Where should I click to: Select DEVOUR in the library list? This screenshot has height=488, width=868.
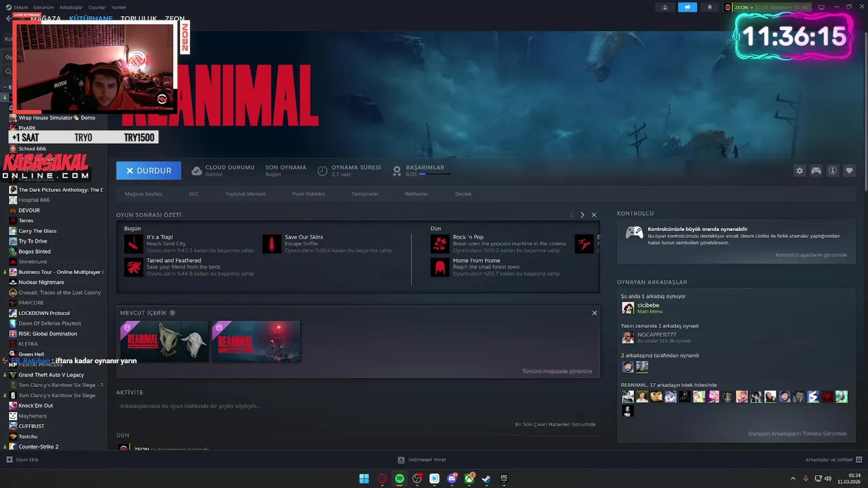tap(28, 210)
